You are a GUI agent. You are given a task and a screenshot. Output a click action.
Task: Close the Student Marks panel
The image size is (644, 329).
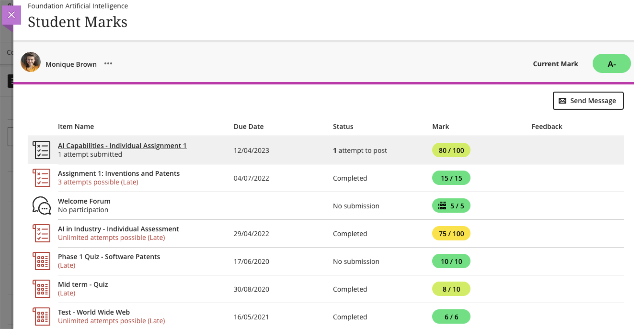tap(11, 15)
